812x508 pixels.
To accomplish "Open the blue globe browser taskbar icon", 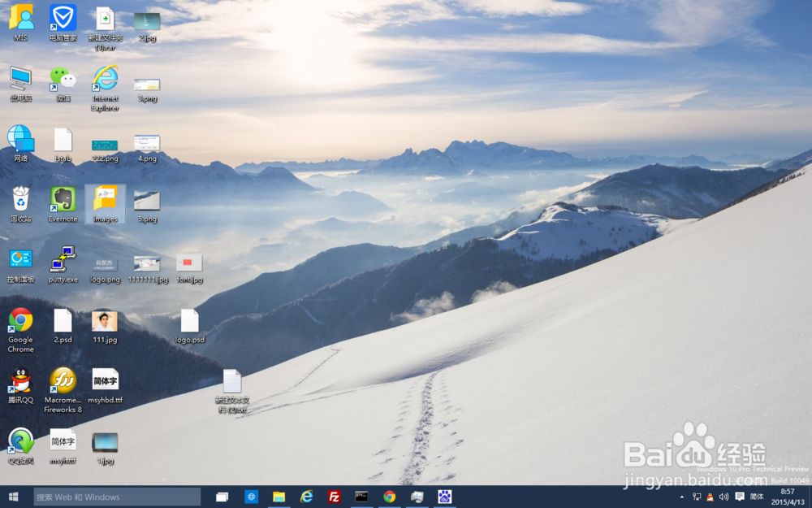I will pyautogui.click(x=251, y=497).
